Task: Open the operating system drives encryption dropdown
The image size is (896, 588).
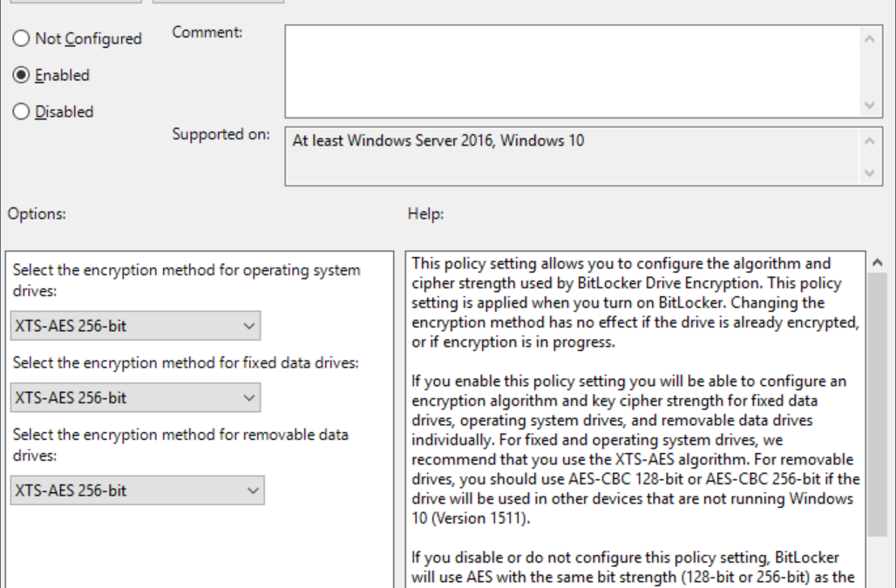Action: [x=135, y=326]
